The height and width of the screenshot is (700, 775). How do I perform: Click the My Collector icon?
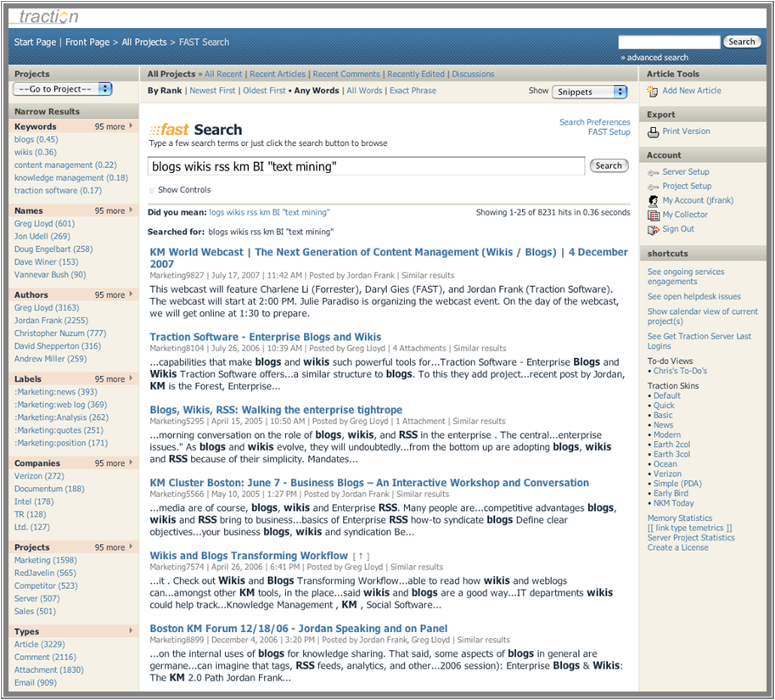(653, 216)
